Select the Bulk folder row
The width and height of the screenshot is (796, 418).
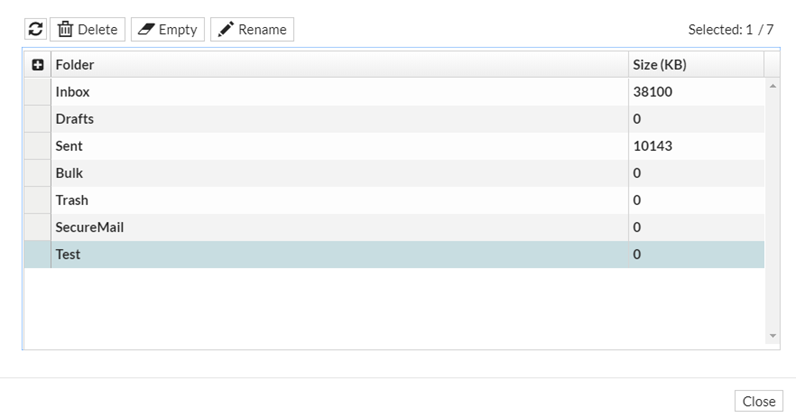340,173
